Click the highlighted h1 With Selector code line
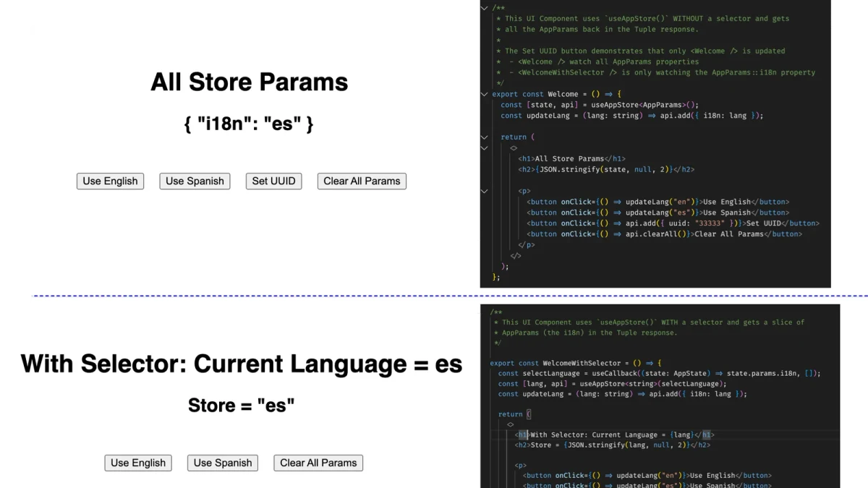Viewport: 868px width, 488px height. (x=615, y=435)
